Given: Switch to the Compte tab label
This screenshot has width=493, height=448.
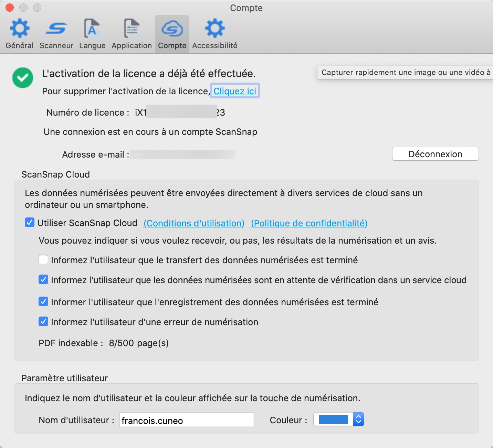Looking at the screenshot, I should [x=172, y=45].
